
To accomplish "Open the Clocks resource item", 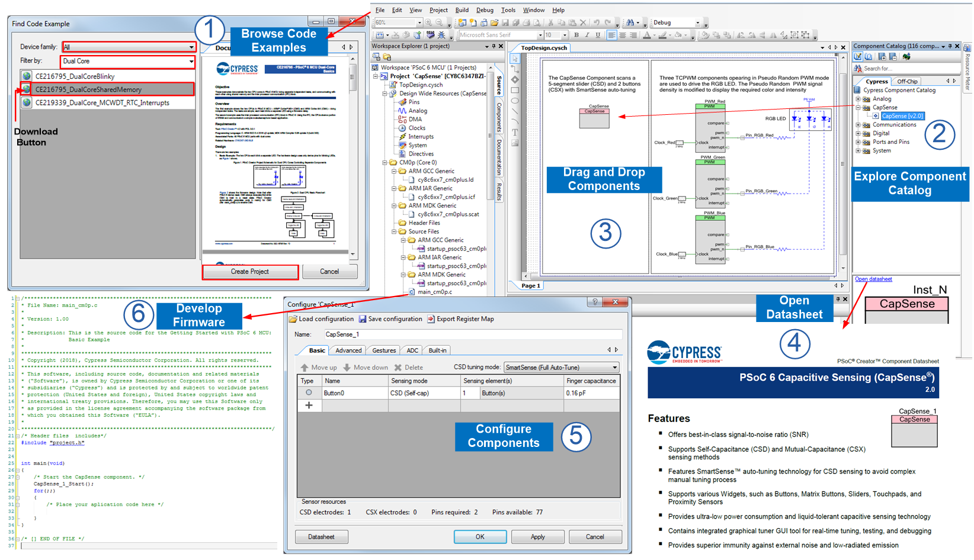I will [x=416, y=128].
